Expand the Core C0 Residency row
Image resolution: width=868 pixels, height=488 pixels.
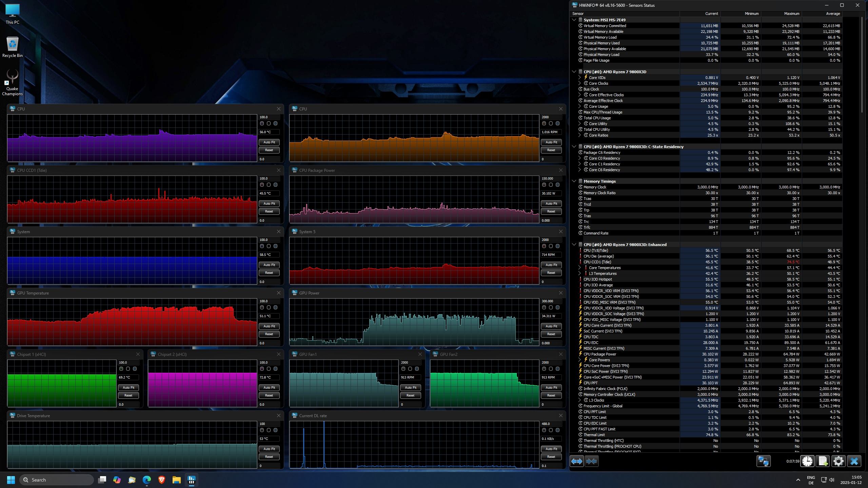[x=579, y=158]
